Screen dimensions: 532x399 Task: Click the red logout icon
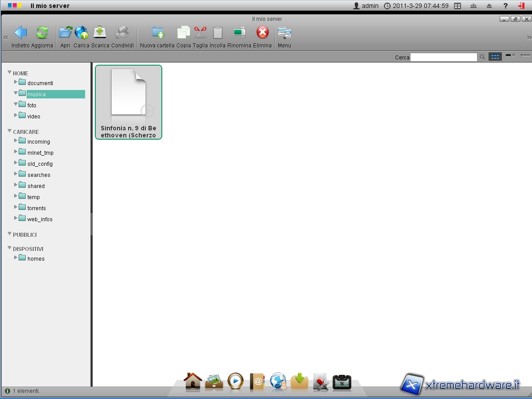[521, 6]
